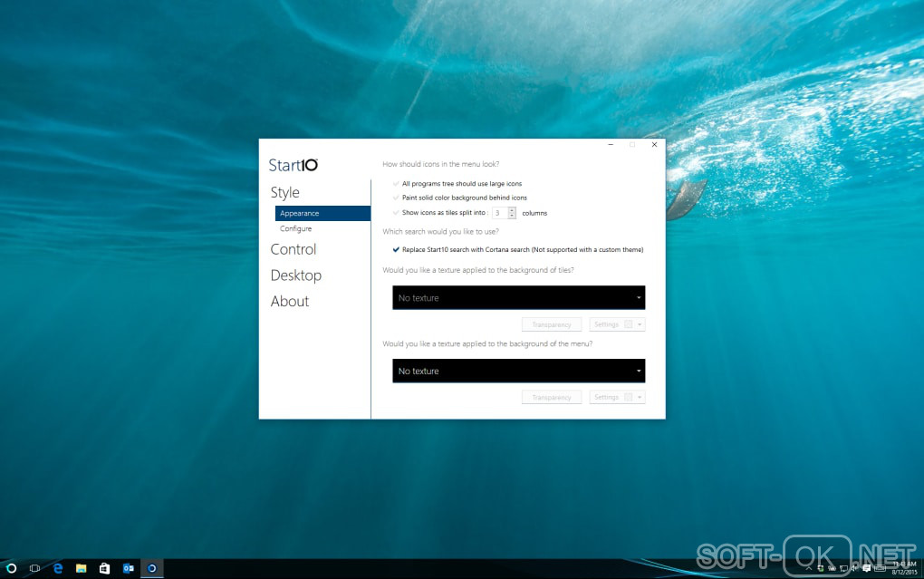Open Task View on the taskbar
The width and height of the screenshot is (924, 579).
pos(34,568)
